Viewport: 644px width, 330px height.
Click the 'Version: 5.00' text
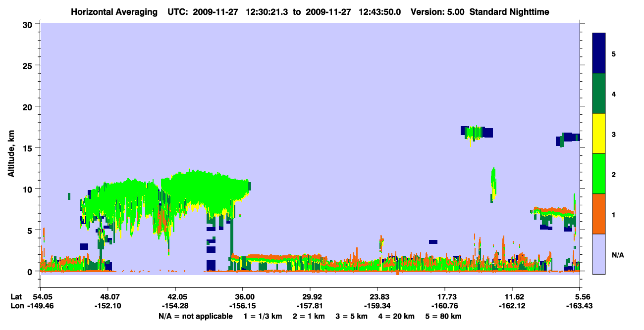click(437, 11)
